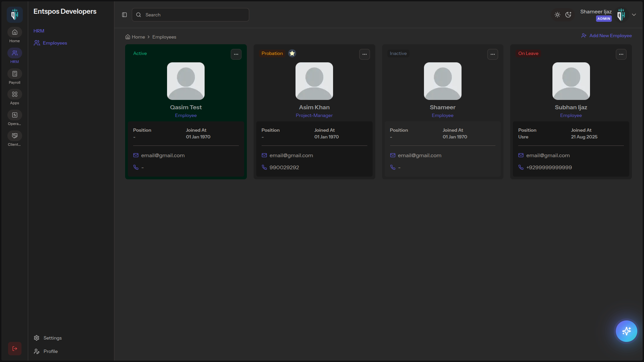
Task: Click the Entspos Developers title
Action: (65, 11)
